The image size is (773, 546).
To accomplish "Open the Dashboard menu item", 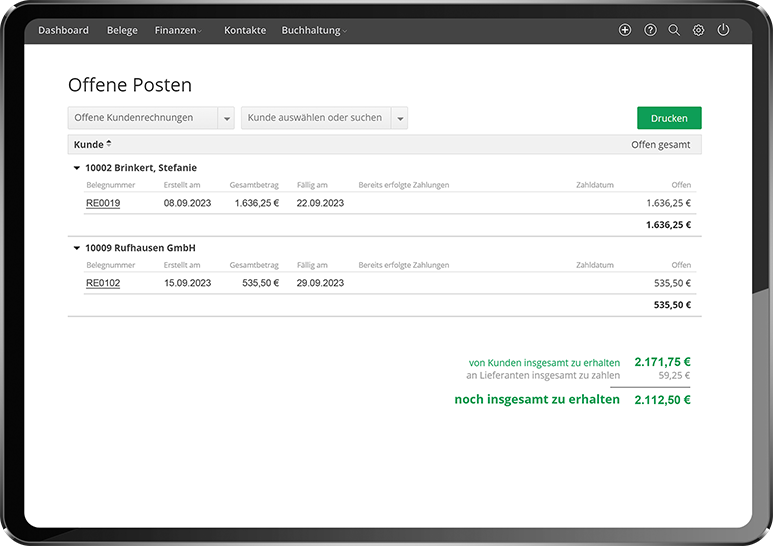I will click(63, 30).
